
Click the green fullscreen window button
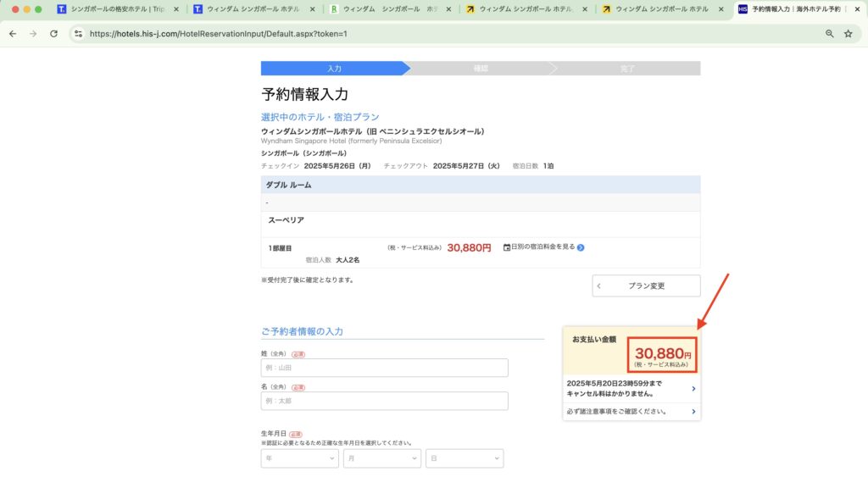pyautogui.click(x=38, y=9)
